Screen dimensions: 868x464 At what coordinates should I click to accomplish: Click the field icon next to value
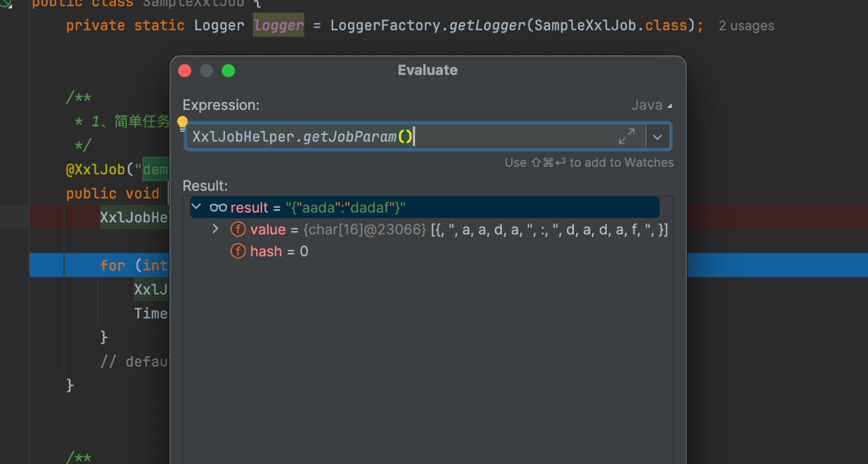coord(238,230)
